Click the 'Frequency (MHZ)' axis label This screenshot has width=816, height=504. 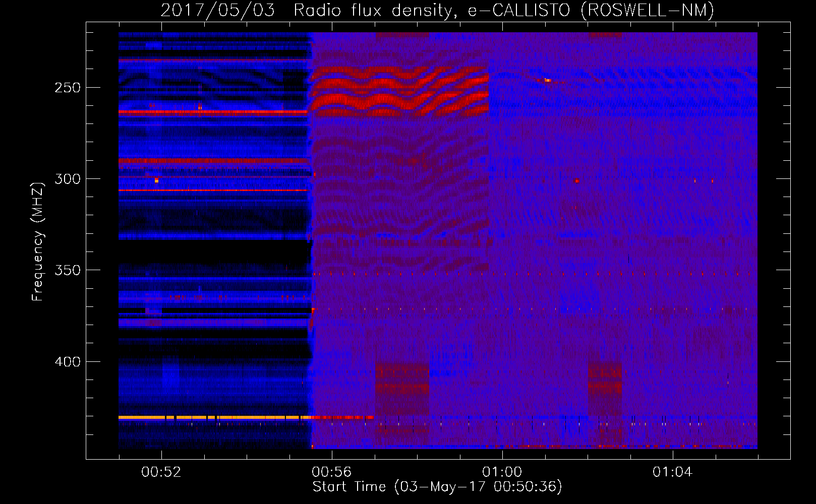[38, 241]
